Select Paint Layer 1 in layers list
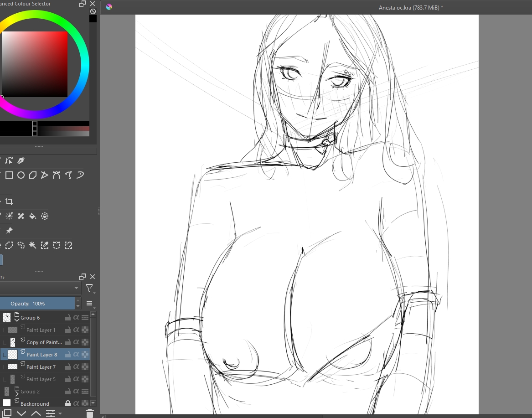This screenshot has width=532, height=418. pos(41,330)
